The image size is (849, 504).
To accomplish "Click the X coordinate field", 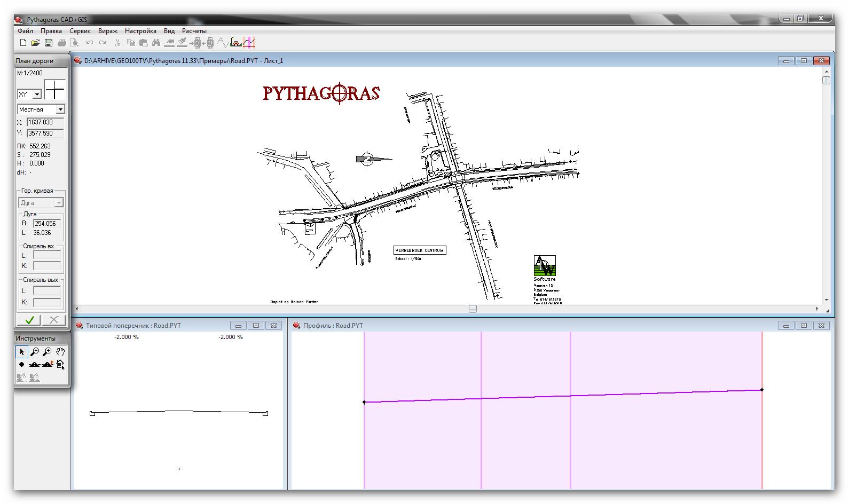I will point(45,122).
